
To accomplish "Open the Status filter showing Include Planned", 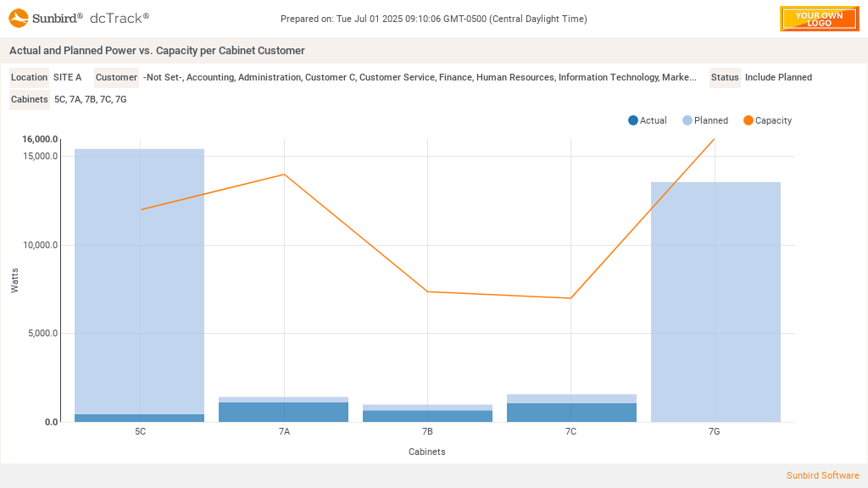I will pyautogui.click(x=725, y=77).
